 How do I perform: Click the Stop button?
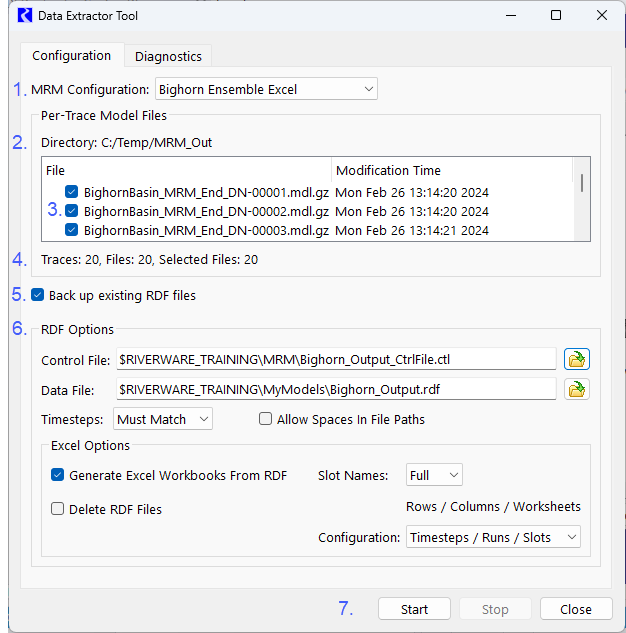click(495, 609)
